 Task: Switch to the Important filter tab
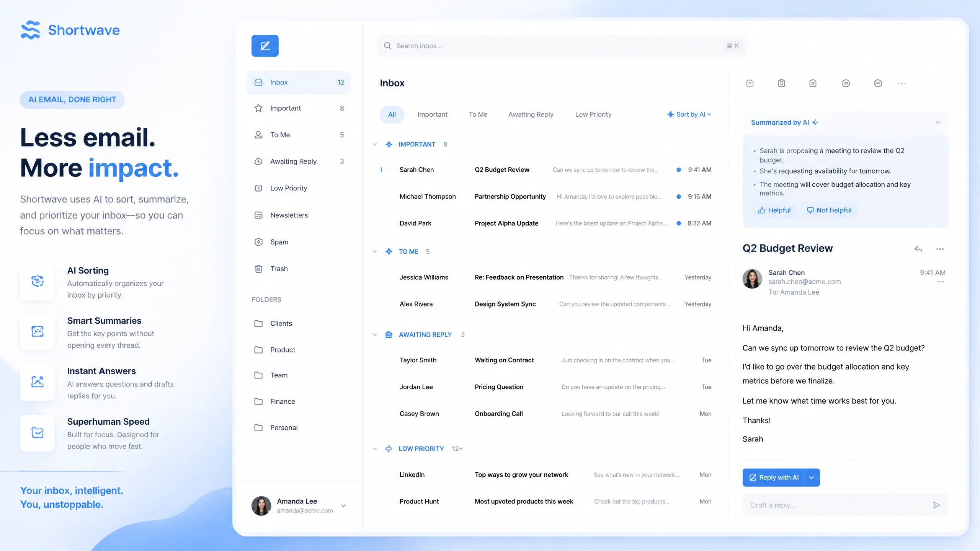point(432,114)
